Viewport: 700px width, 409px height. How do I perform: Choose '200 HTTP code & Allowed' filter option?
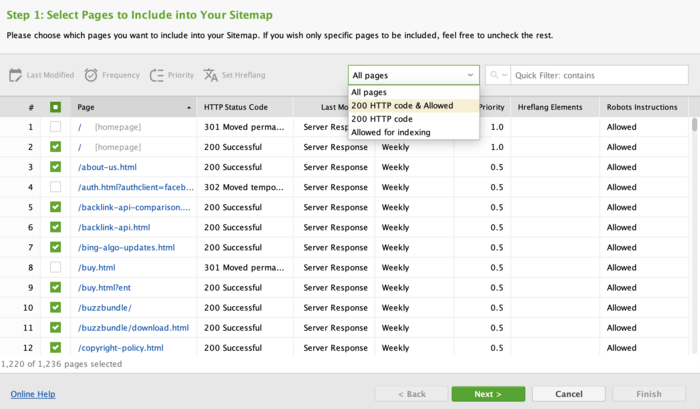tap(413, 106)
